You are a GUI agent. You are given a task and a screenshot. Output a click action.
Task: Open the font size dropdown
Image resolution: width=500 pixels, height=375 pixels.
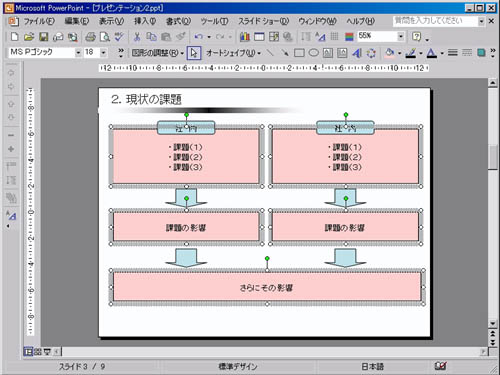pyautogui.click(x=103, y=53)
